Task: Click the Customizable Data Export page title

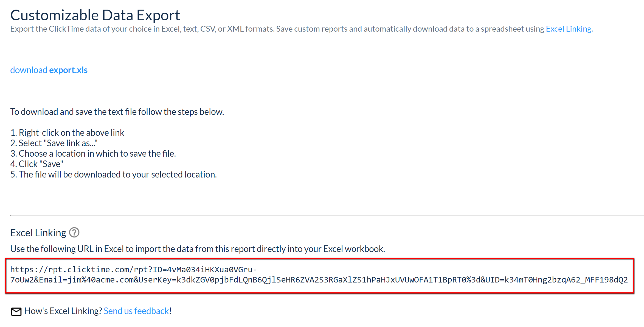Action: point(95,15)
